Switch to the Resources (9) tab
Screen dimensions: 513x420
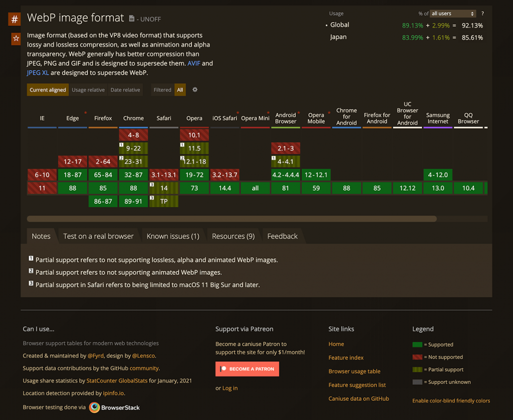(233, 236)
